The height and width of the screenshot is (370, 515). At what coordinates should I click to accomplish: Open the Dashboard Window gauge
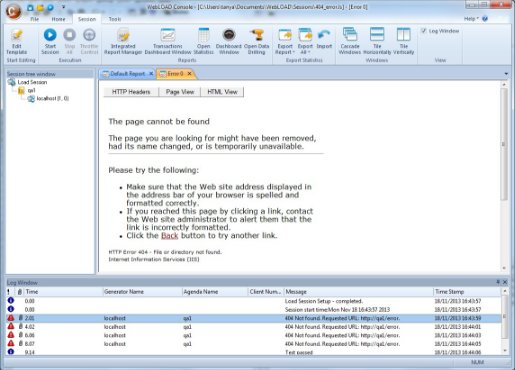pos(229,41)
